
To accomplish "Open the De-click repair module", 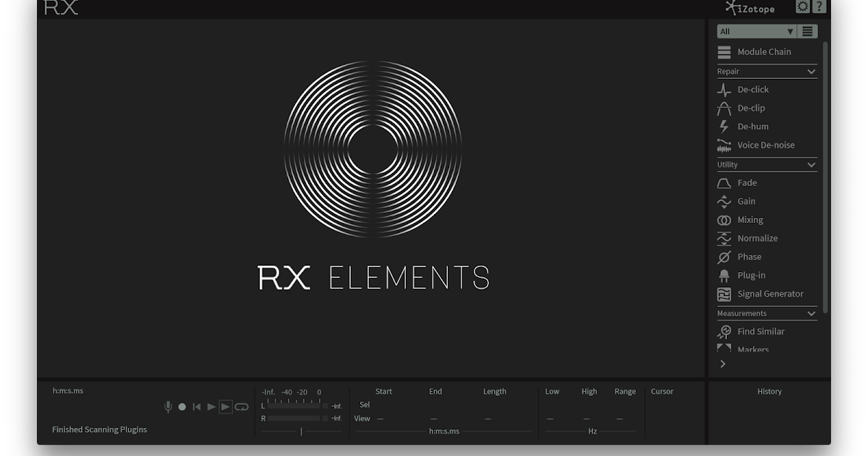I will point(743,90).
